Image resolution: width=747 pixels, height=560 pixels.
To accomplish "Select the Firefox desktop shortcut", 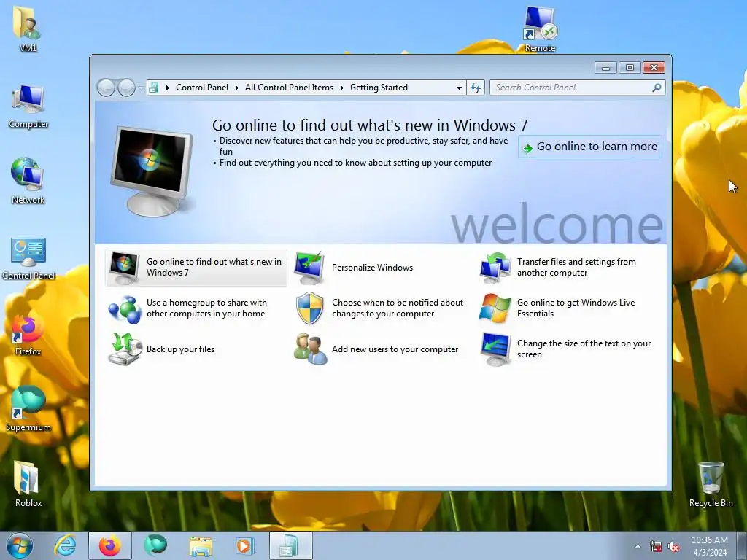I will [x=28, y=334].
